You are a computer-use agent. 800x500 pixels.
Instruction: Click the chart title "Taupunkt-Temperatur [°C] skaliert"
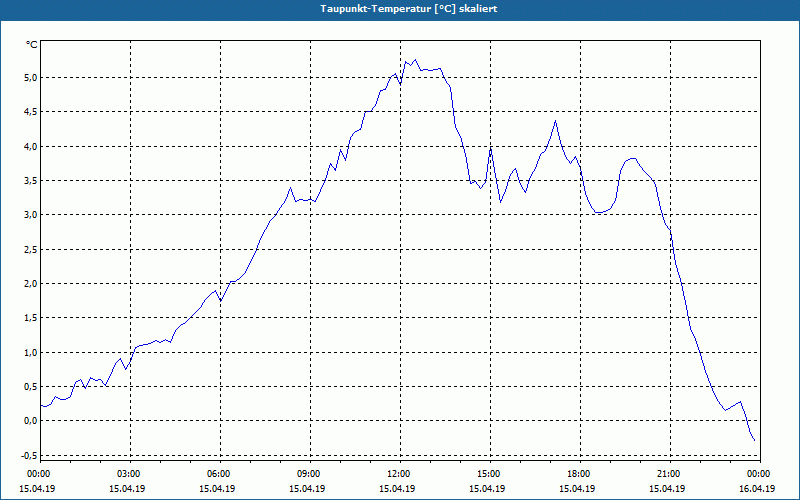pyautogui.click(x=409, y=9)
